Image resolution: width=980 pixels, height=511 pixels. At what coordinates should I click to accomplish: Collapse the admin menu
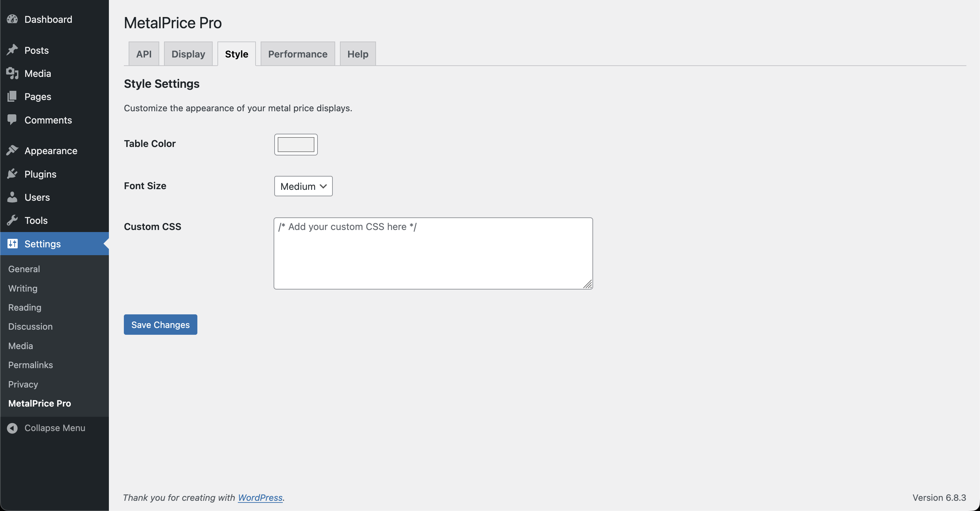pyautogui.click(x=46, y=428)
